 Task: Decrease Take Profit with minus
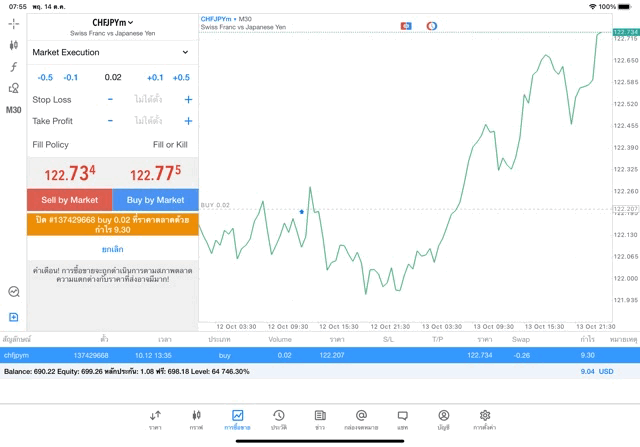110,121
